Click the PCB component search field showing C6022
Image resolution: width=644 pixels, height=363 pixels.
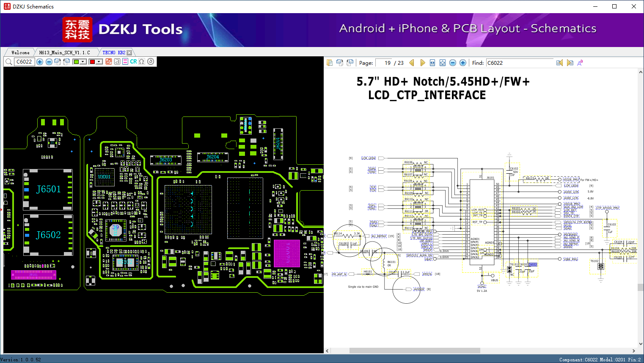24,62
